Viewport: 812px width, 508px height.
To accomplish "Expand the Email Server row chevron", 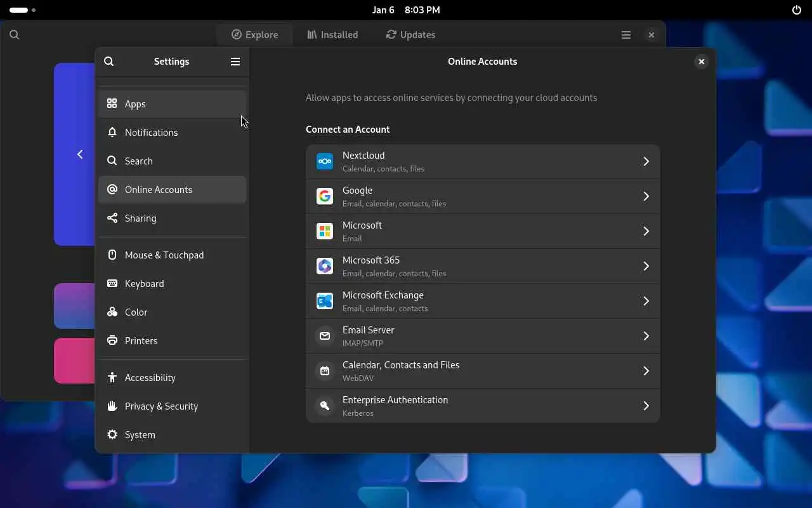I will click(646, 336).
